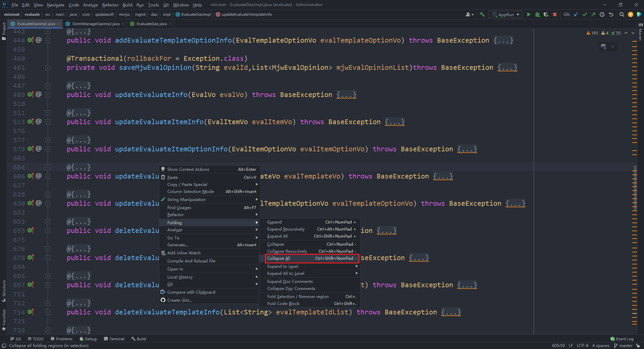Expand collapsed body of deleteEvaluateTemplateInfo method
644x349 pixels.
pyautogui.click(x=451, y=312)
